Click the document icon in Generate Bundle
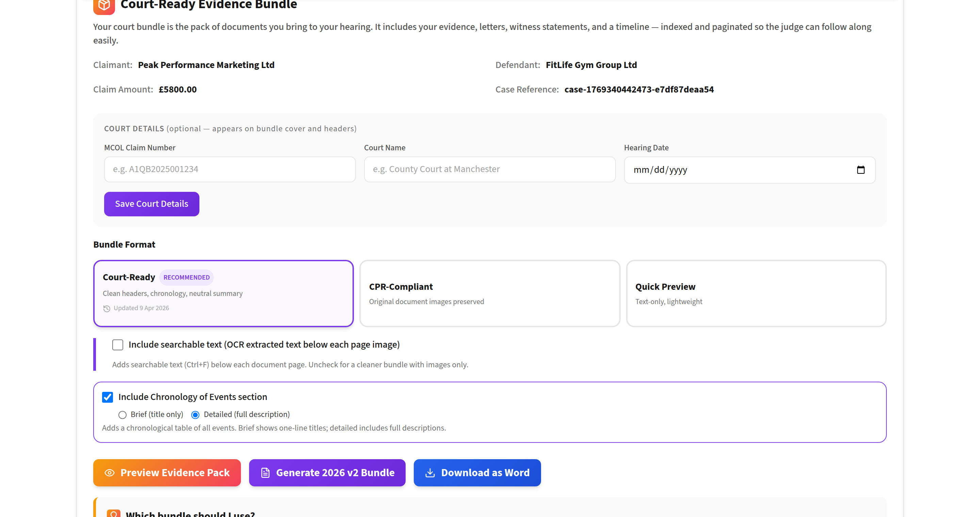The image size is (980, 517). (265, 472)
